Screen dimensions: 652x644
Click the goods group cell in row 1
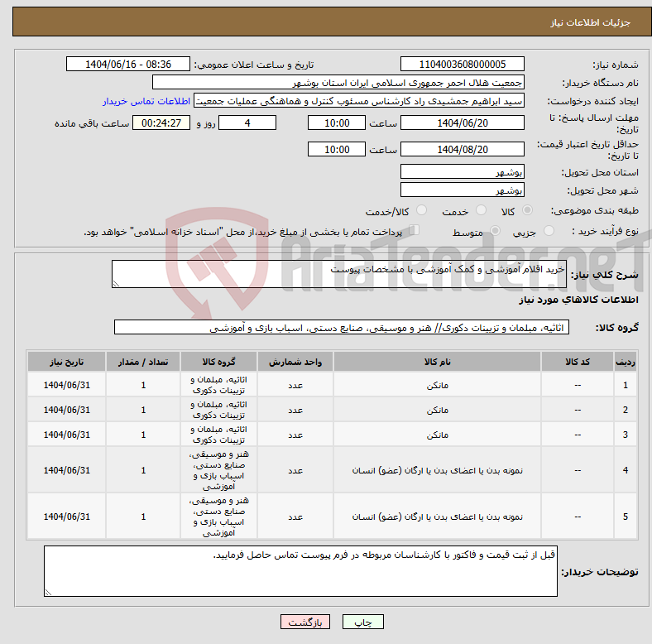[x=218, y=385]
